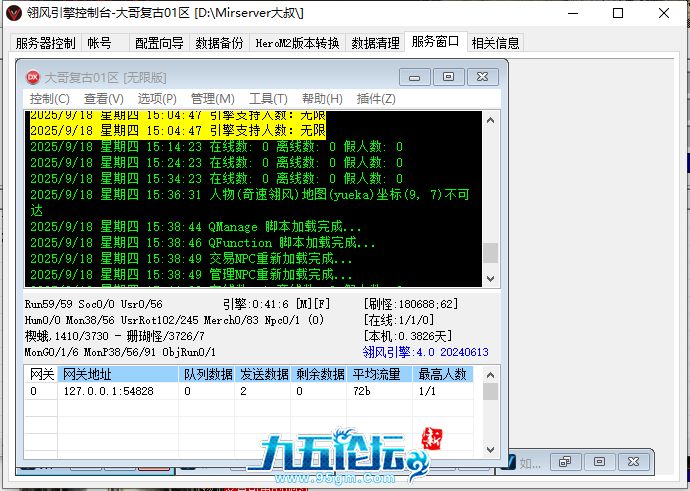The width and height of the screenshot is (690, 491).
Task: Click the yellow highlighted 引擎支持人数: 无限 log line
Action: pos(178,130)
